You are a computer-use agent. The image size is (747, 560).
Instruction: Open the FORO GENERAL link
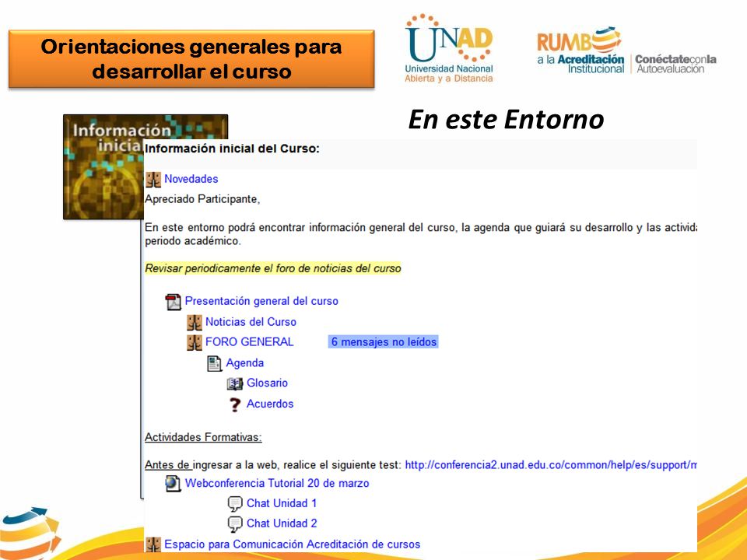tap(249, 342)
